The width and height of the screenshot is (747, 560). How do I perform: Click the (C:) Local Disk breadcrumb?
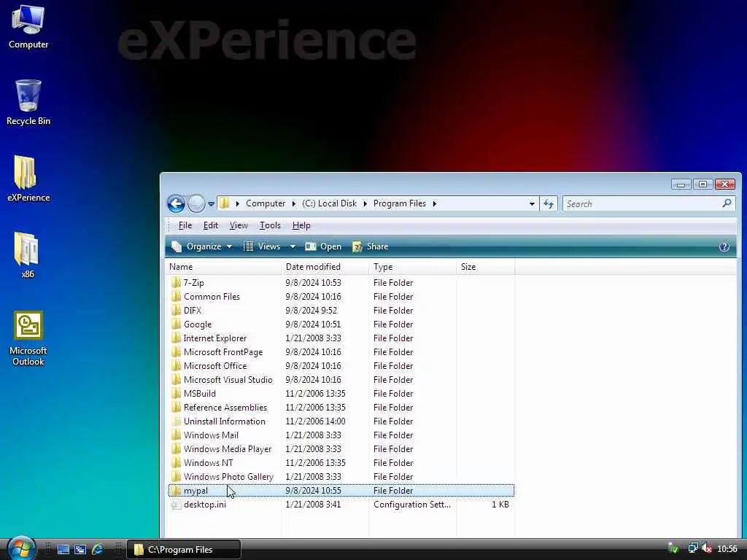(329, 203)
